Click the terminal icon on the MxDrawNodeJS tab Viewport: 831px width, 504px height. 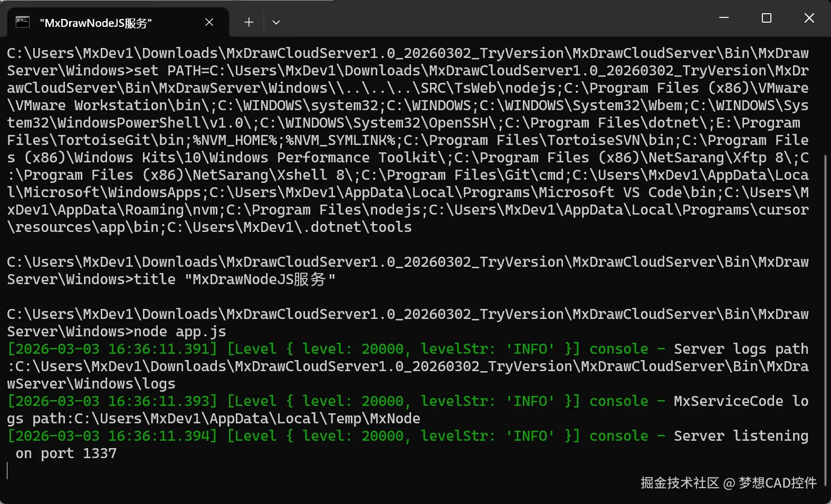pyautogui.click(x=23, y=22)
